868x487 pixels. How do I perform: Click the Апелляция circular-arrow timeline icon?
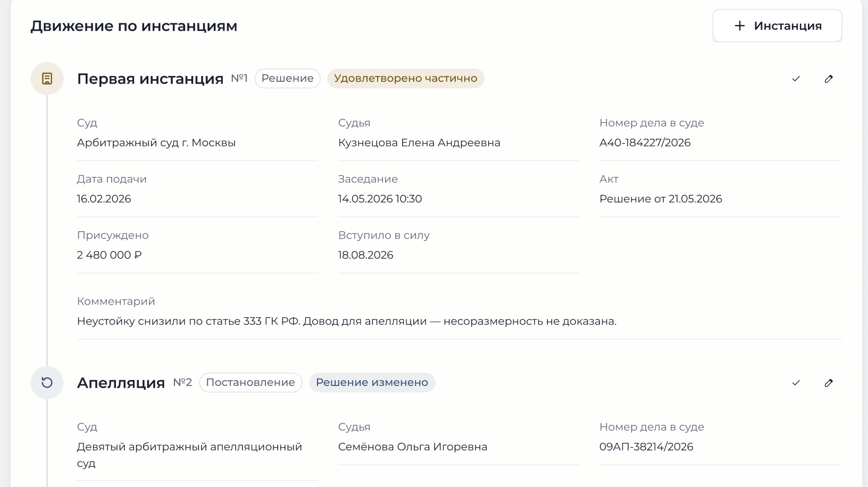pyautogui.click(x=47, y=383)
